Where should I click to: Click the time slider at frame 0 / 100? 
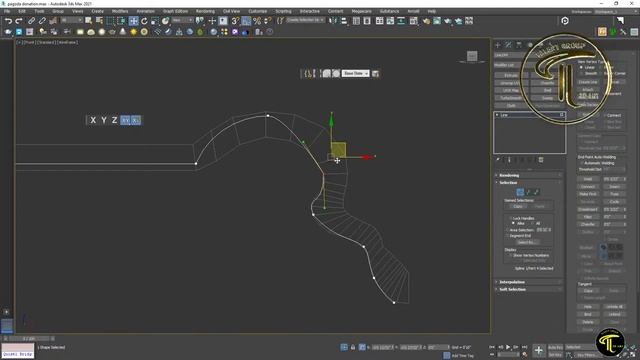[x=29, y=338]
